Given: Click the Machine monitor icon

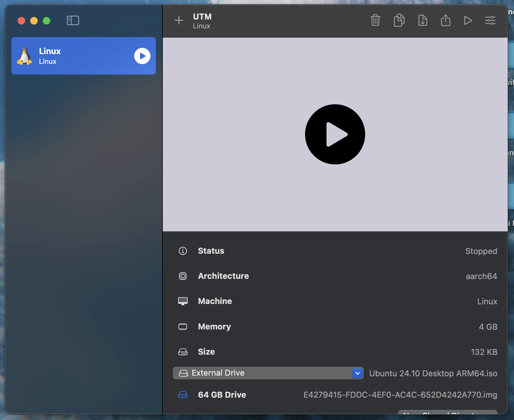Looking at the screenshot, I should coord(183,301).
